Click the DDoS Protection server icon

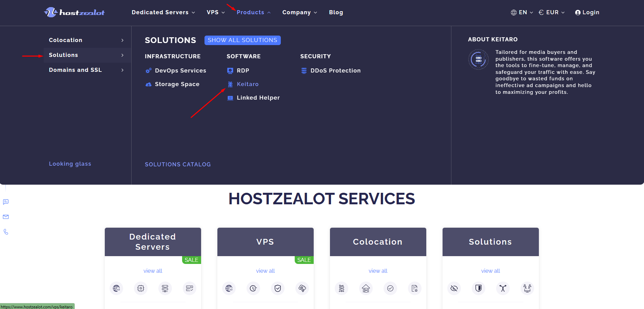coord(304,71)
